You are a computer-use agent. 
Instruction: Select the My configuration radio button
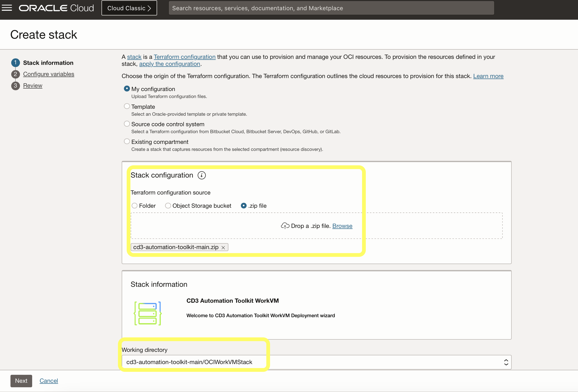[x=127, y=89]
